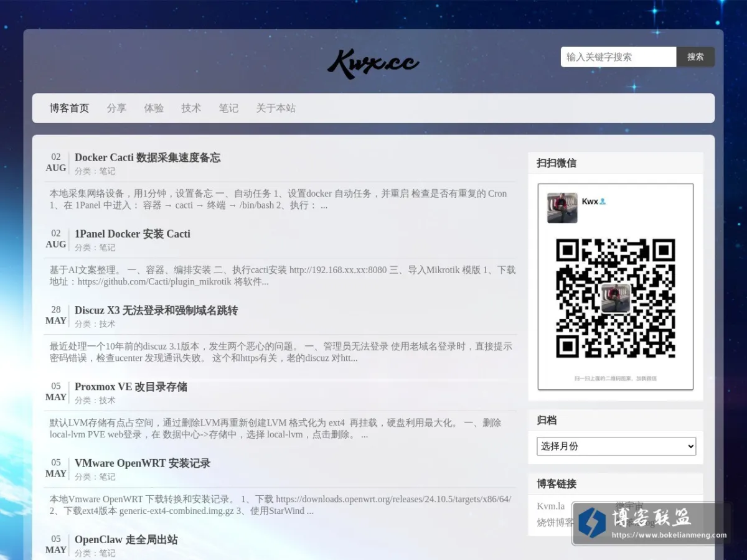
Task: Open post 'VMware OpenWRT 安装记录'
Action: 143,464
